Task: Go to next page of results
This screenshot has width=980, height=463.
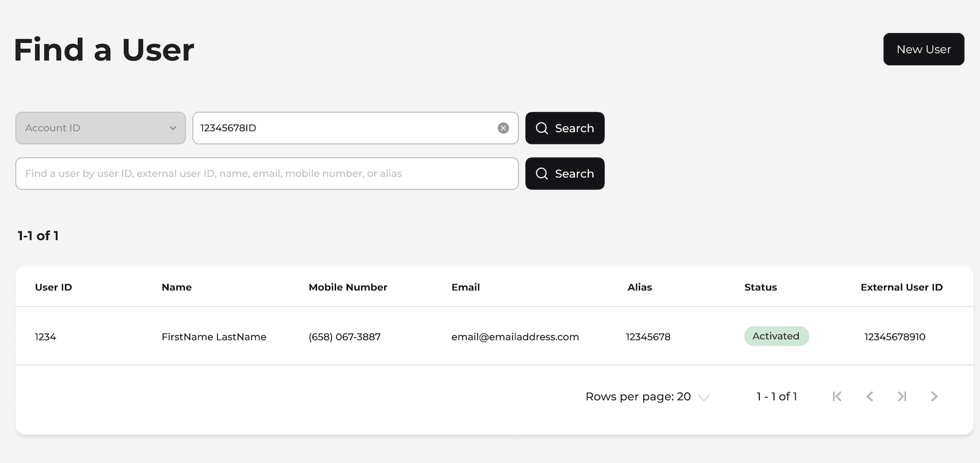Action: tap(934, 396)
